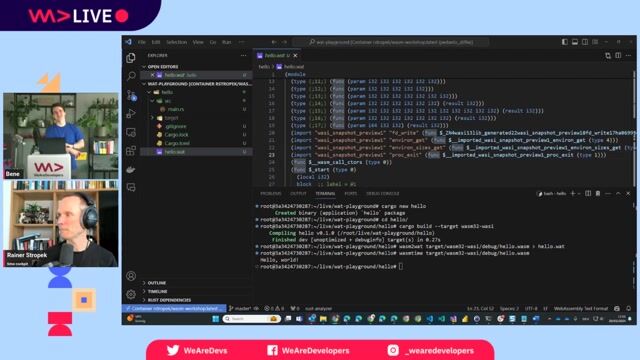Open the launch profile dropdown beside the plus icon
Screen dimensions: 640x360
tap(579, 193)
